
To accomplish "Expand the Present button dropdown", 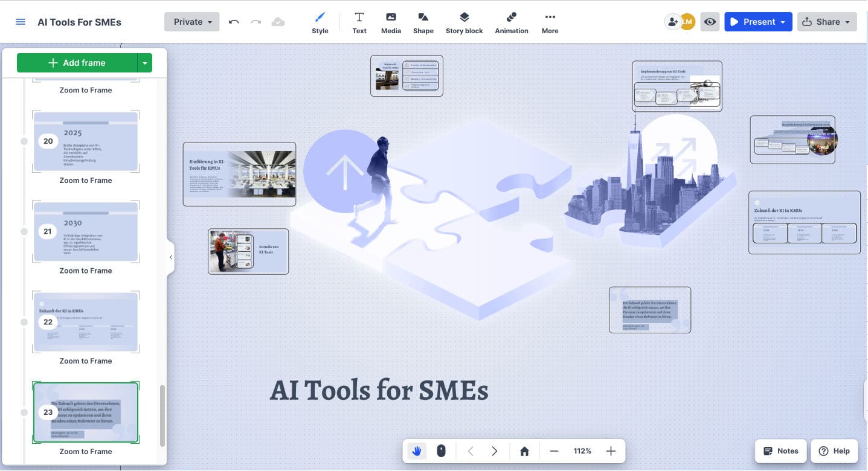I will pyautogui.click(x=783, y=21).
